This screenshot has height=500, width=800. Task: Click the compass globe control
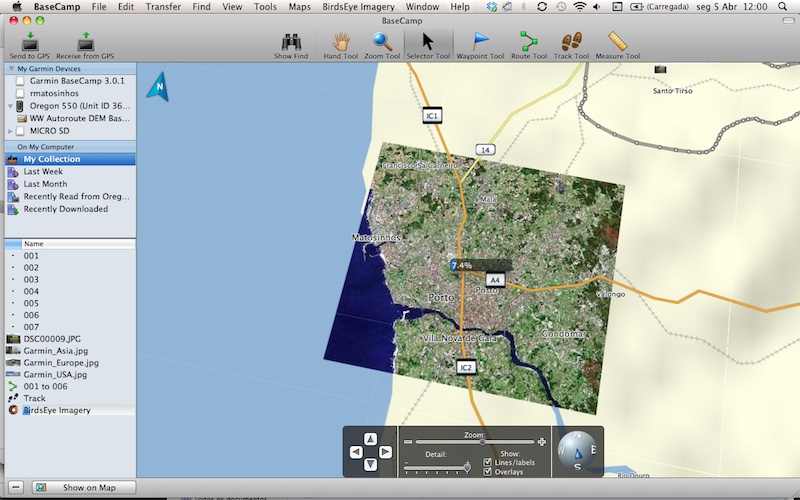(577, 451)
